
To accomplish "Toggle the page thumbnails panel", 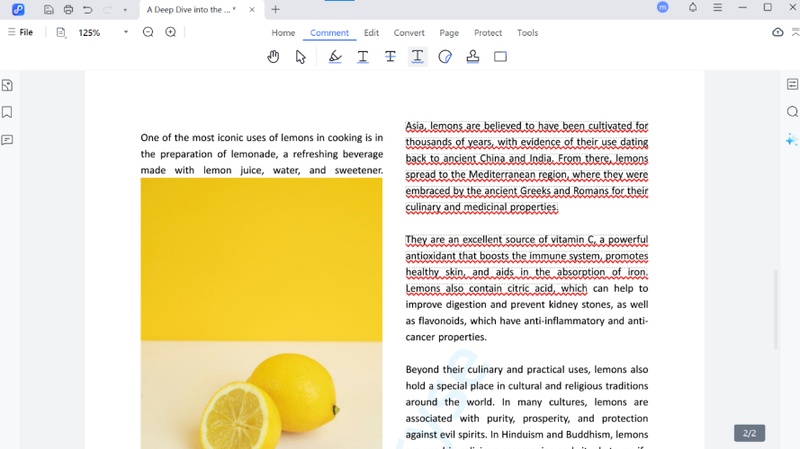I will (x=7, y=85).
